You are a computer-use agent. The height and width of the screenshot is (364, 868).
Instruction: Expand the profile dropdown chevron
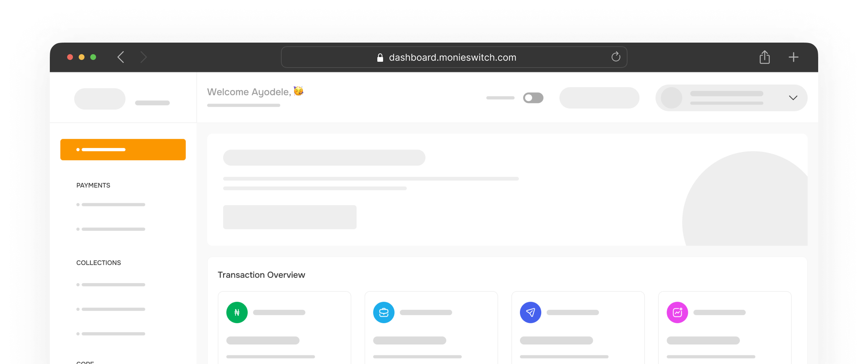tap(793, 98)
